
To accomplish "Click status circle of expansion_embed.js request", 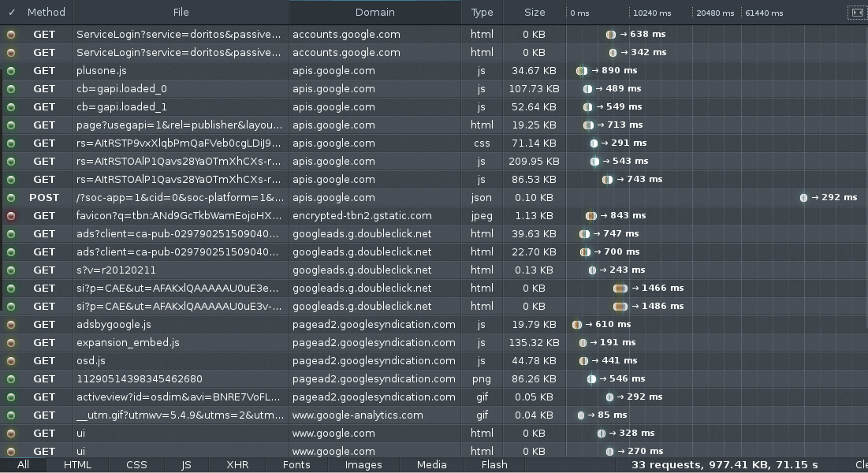I will [x=11, y=343].
